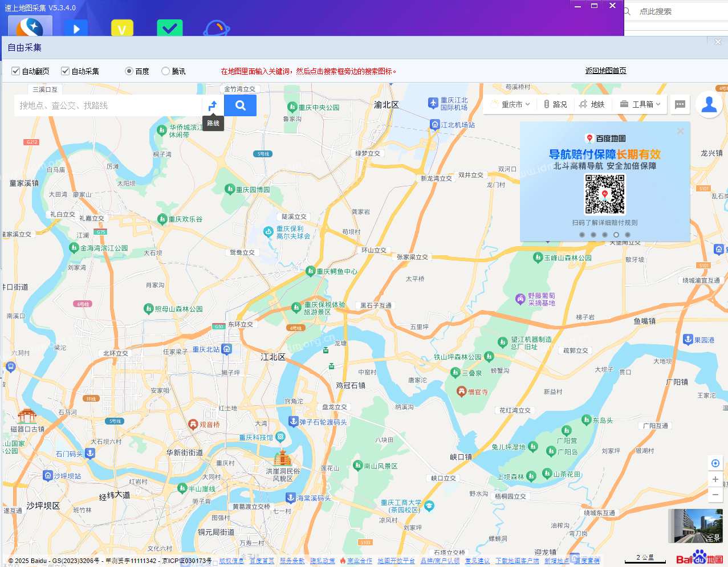Screen dimensions: 728x567
Task: Click the ad QR code image
Action: point(605,194)
